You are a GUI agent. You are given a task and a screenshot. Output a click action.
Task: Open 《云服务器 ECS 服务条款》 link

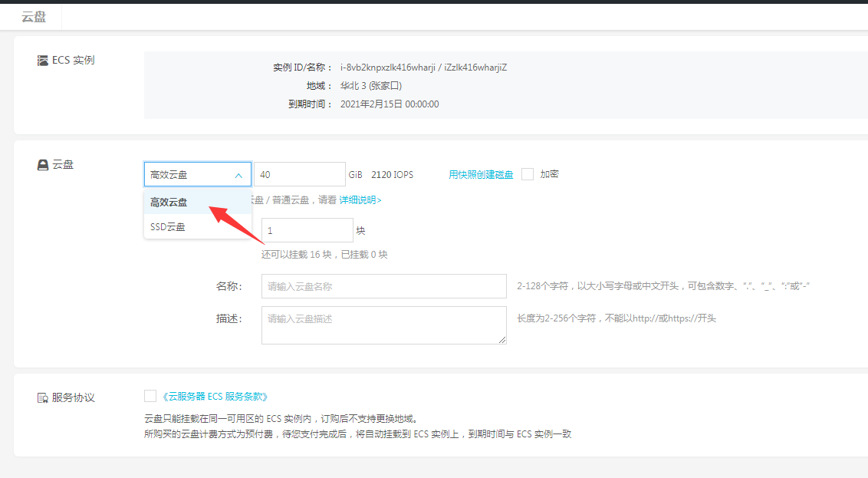pyautogui.click(x=215, y=397)
